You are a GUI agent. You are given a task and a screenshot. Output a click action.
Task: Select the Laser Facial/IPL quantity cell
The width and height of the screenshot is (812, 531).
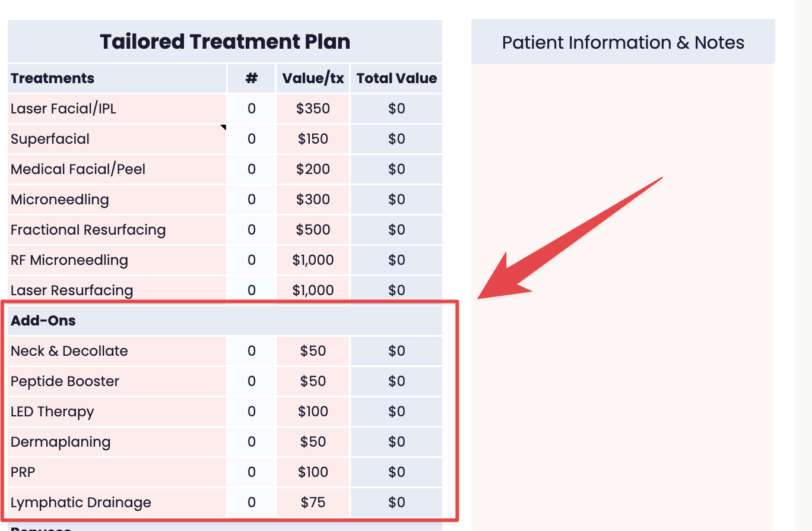coord(252,109)
